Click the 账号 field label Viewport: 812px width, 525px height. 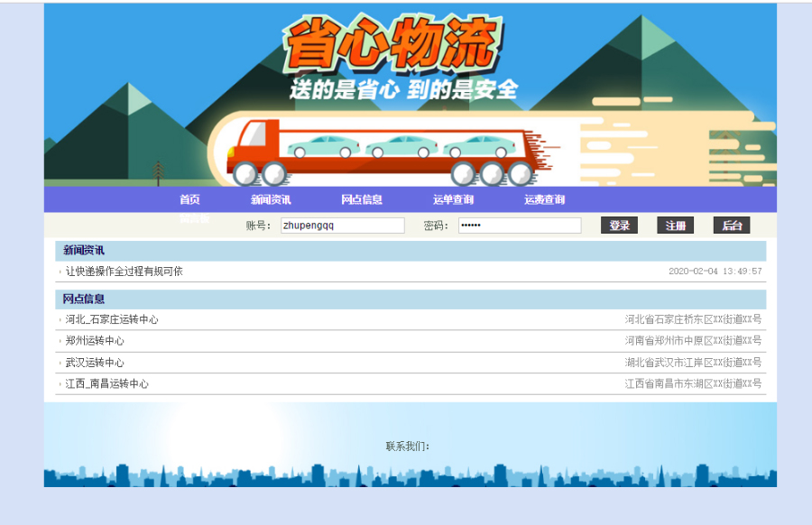click(258, 226)
